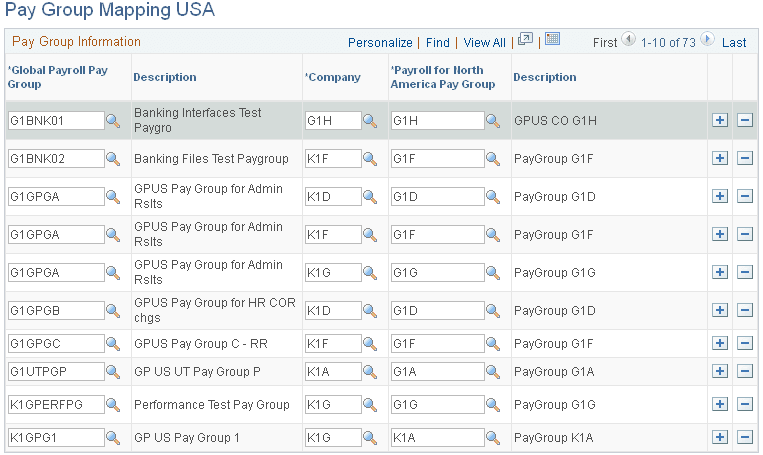
Task: Click View All link
Action: (x=485, y=43)
